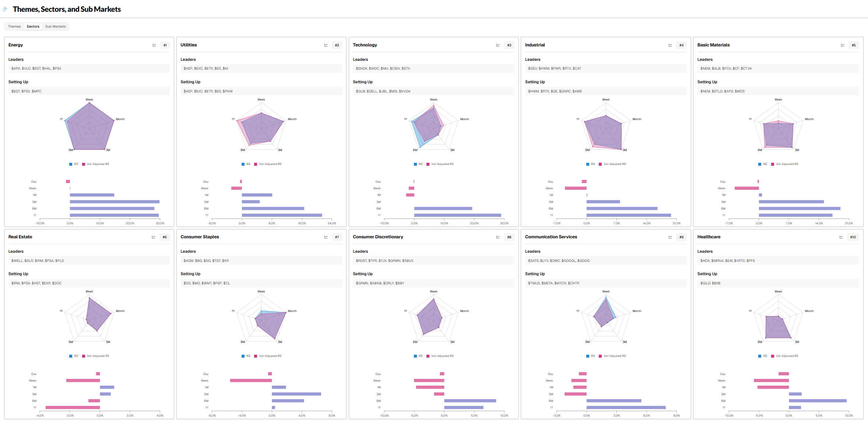868x421 pixels.
Task: Select the Sectors tab
Action: tap(33, 27)
